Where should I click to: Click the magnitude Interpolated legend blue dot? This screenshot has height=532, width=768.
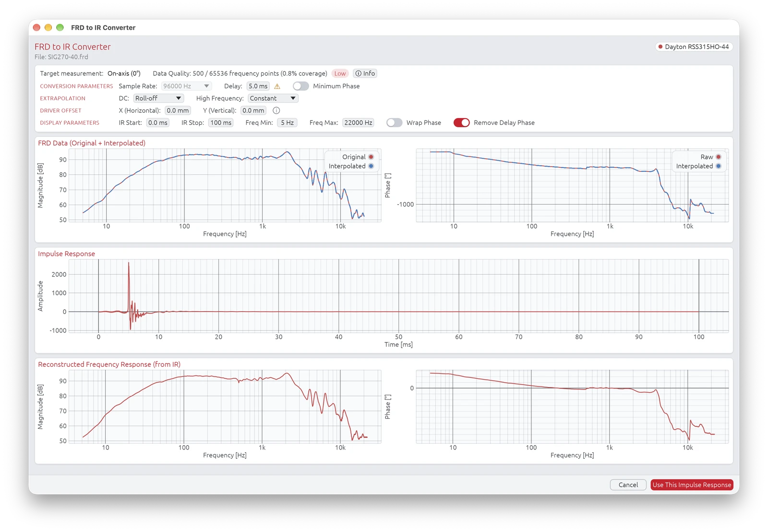371,166
